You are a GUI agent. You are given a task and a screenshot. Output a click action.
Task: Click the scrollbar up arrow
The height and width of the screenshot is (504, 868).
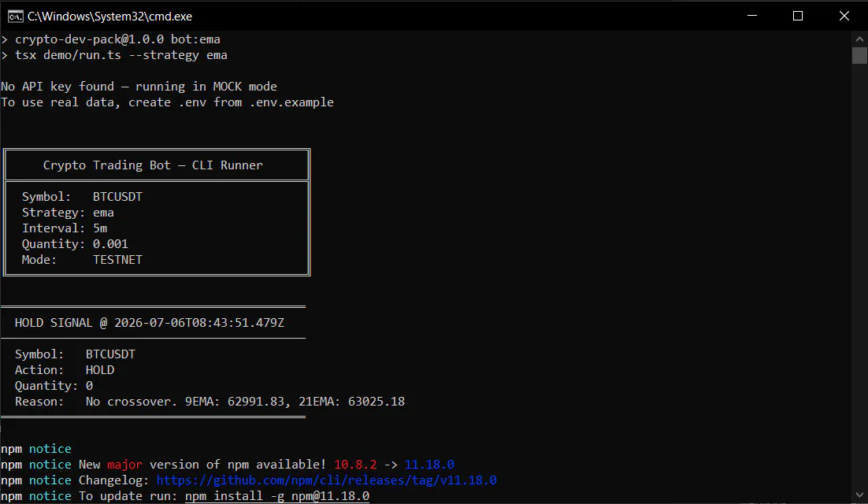[859, 39]
